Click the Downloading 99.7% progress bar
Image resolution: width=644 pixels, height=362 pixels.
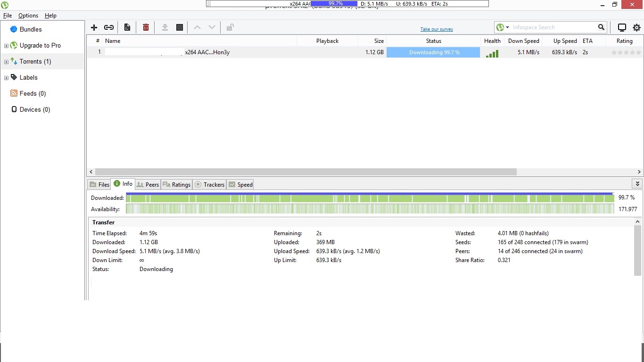pos(433,52)
